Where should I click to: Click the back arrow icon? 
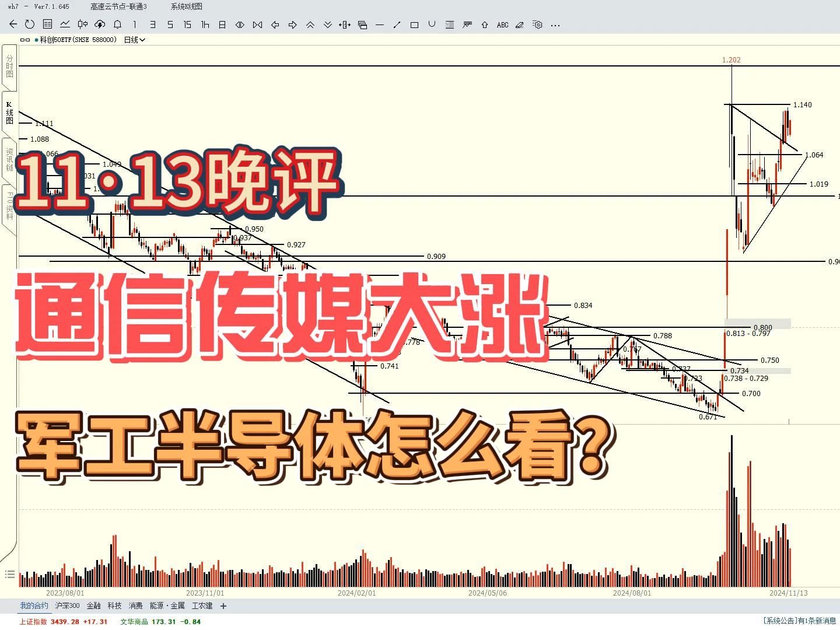coord(13,24)
